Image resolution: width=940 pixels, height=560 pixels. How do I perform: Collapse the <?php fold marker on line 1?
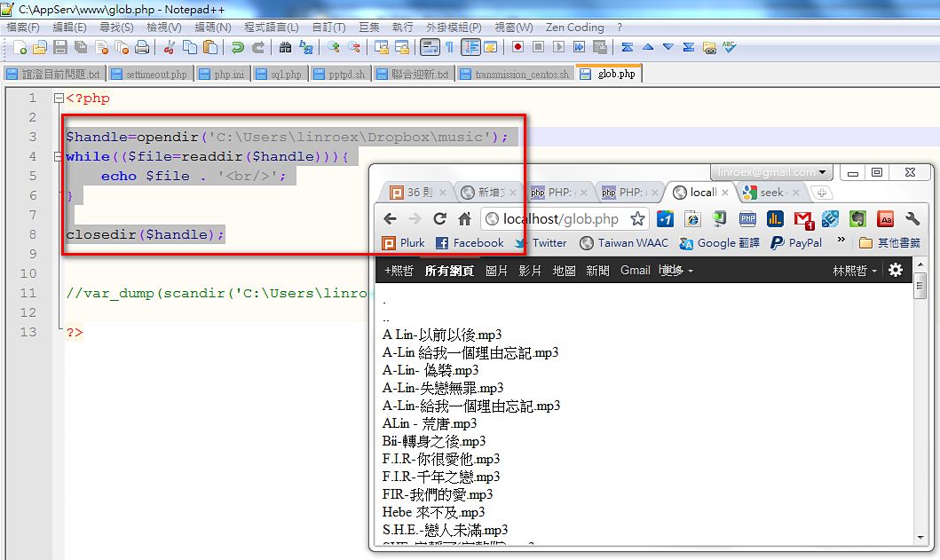click(59, 99)
